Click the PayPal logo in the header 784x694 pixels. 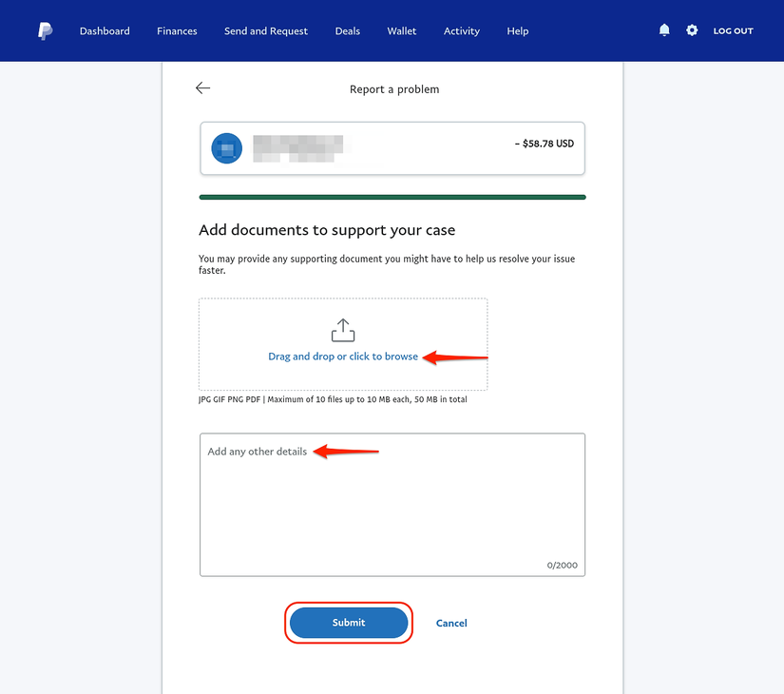click(x=46, y=31)
